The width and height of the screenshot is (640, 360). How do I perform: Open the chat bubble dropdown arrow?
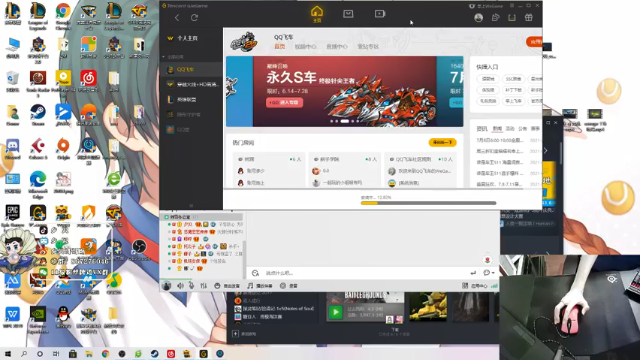click(x=493, y=273)
